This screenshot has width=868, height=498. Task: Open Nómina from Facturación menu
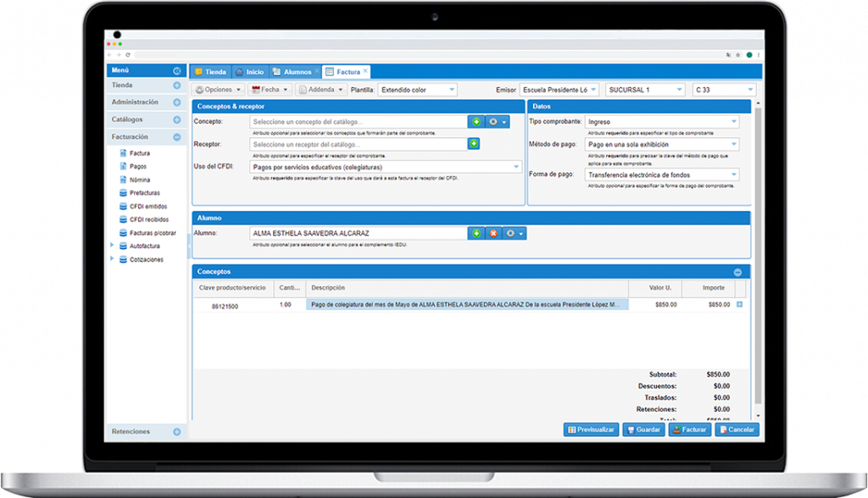pyautogui.click(x=140, y=180)
